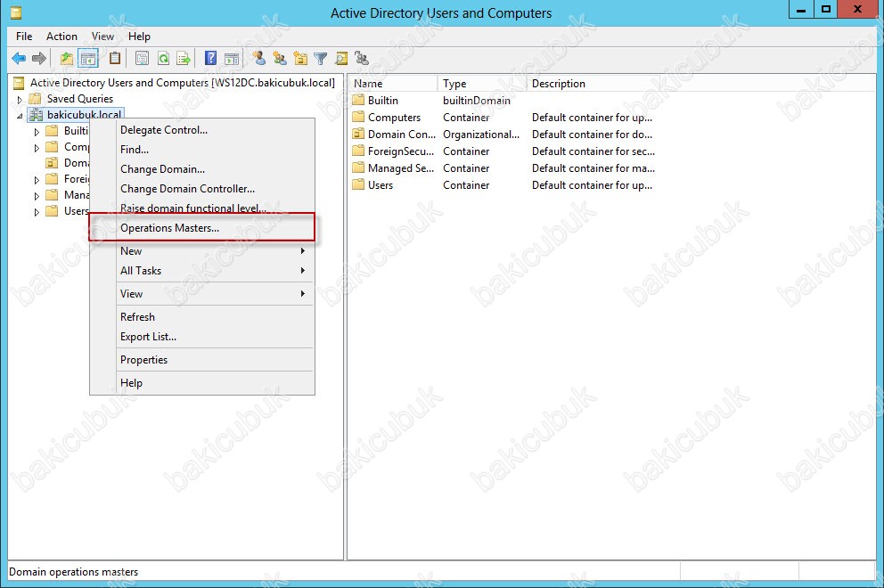
Task: Click the Managed Se... folder icon in list
Action: pos(358,168)
